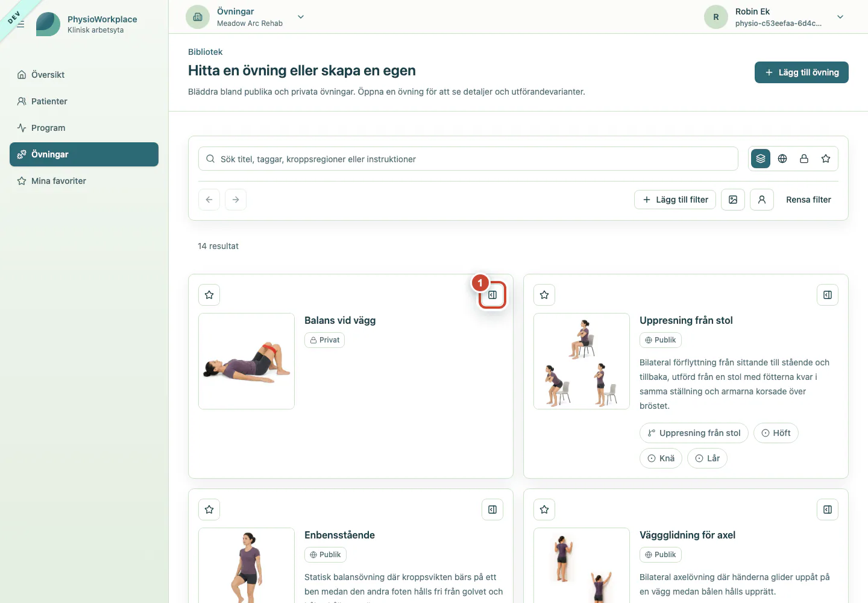Focus the exercise search input field
The width and height of the screenshot is (868, 603).
[x=468, y=159]
